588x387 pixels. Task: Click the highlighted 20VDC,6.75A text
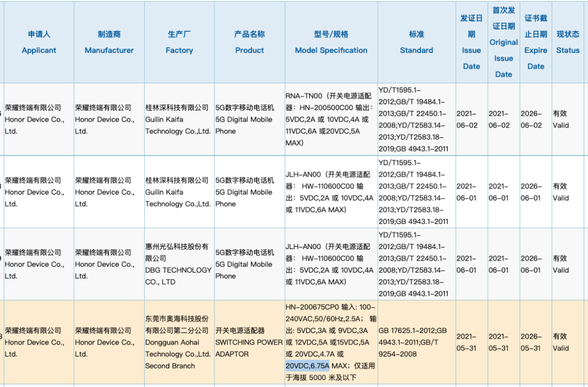click(308, 366)
